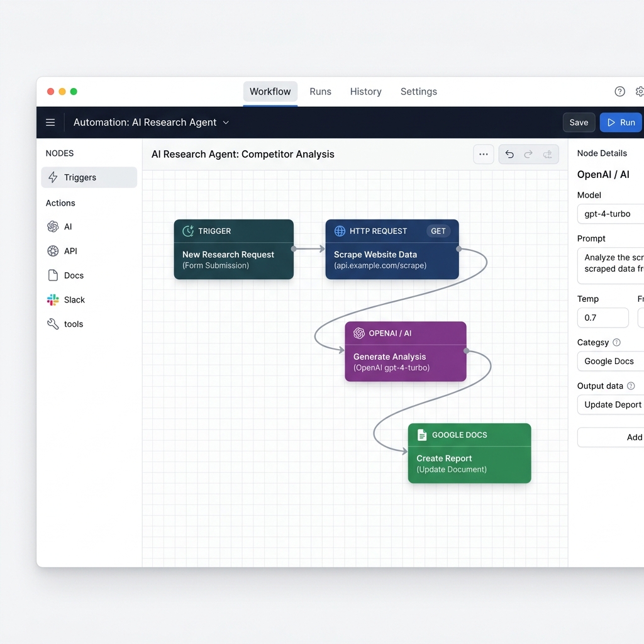Viewport: 644px width, 644px height.
Task: Save the workflow
Action: 579,122
